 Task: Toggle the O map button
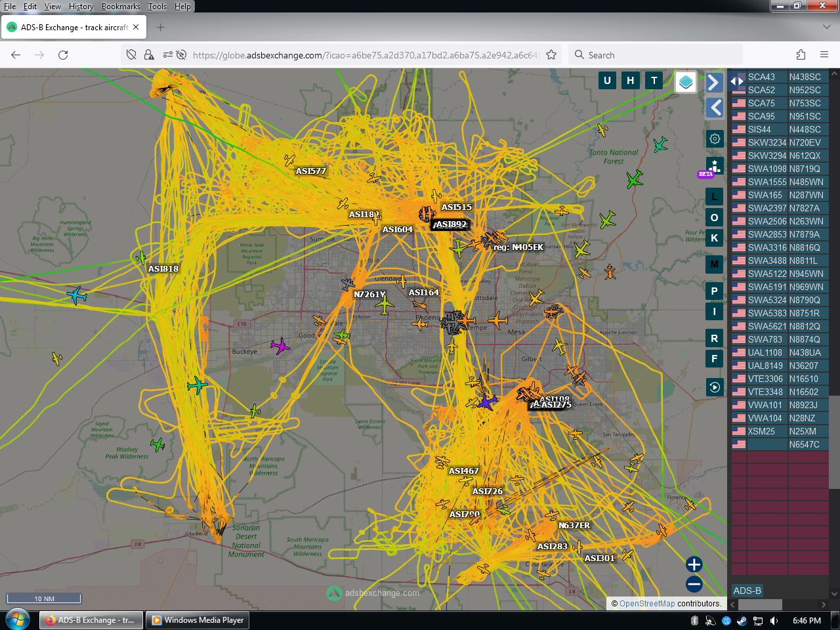click(715, 217)
